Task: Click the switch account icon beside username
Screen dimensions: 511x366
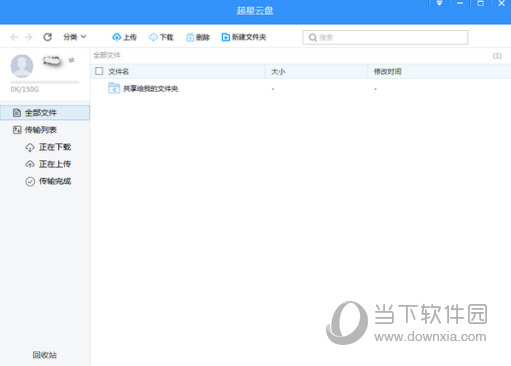Action: tap(71, 60)
